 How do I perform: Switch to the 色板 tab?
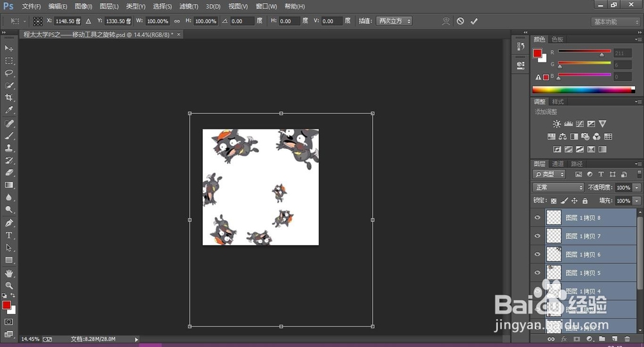[x=557, y=39]
